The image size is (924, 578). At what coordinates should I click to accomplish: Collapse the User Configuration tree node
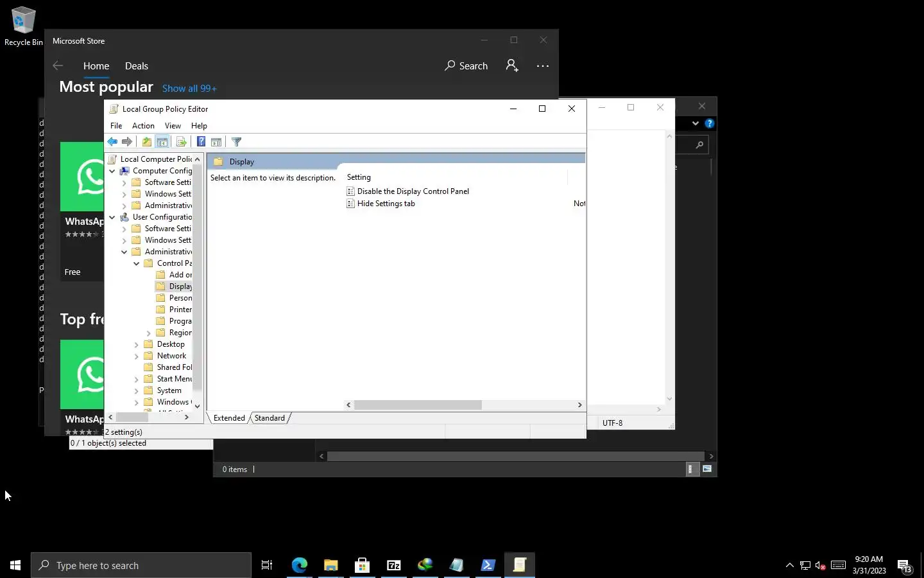click(112, 217)
